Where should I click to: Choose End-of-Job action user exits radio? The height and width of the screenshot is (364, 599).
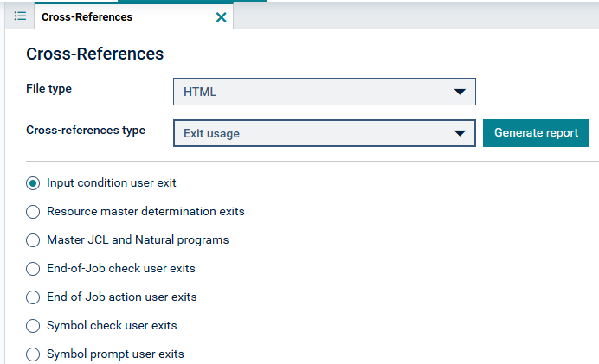[x=33, y=297]
